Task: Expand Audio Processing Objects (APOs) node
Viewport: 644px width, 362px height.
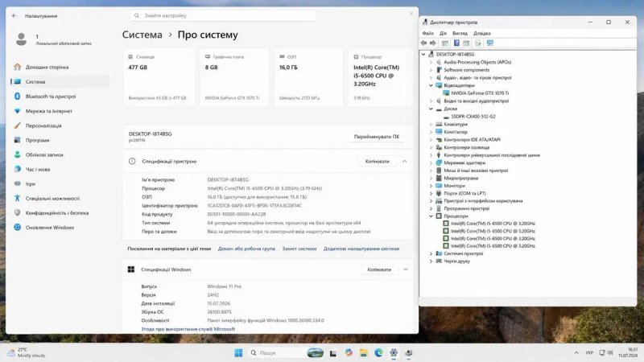Action: [x=431, y=62]
